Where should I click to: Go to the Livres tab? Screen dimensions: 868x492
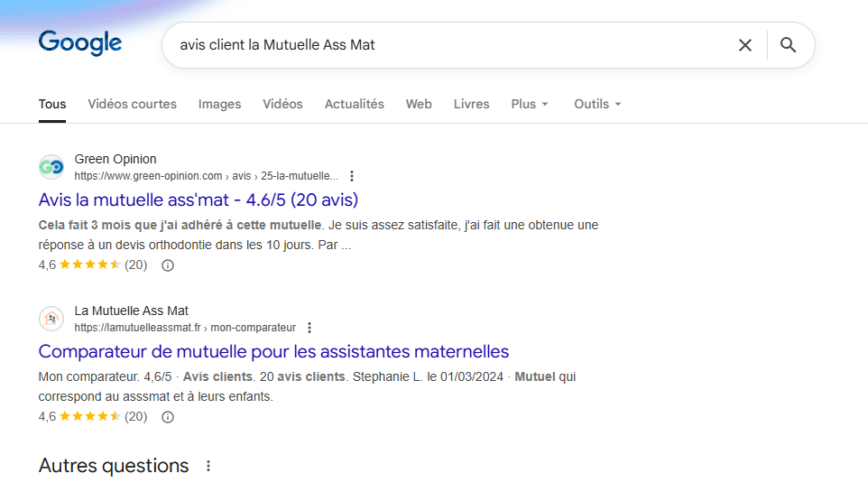pos(471,104)
